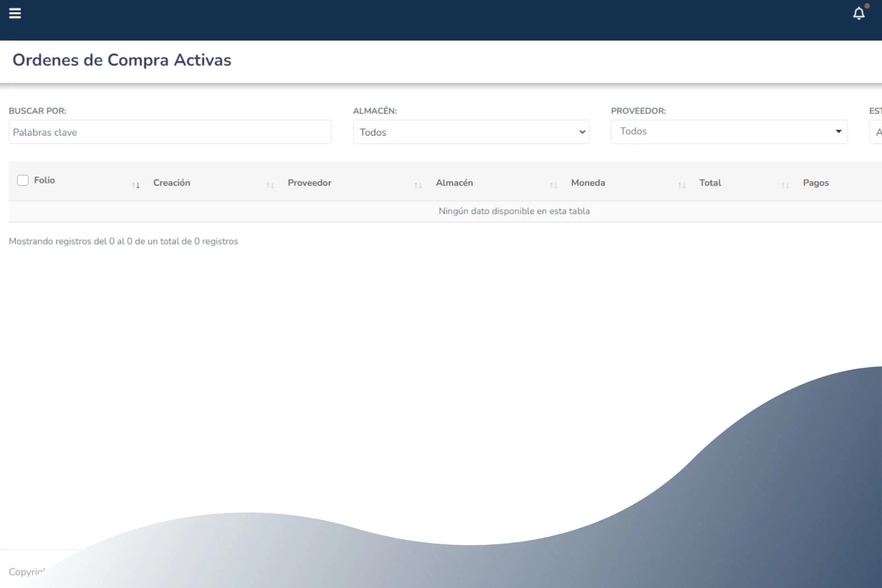Open the Proveedor filter dropdown
This screenshot has width=882, height=588.
pos(729,132)
